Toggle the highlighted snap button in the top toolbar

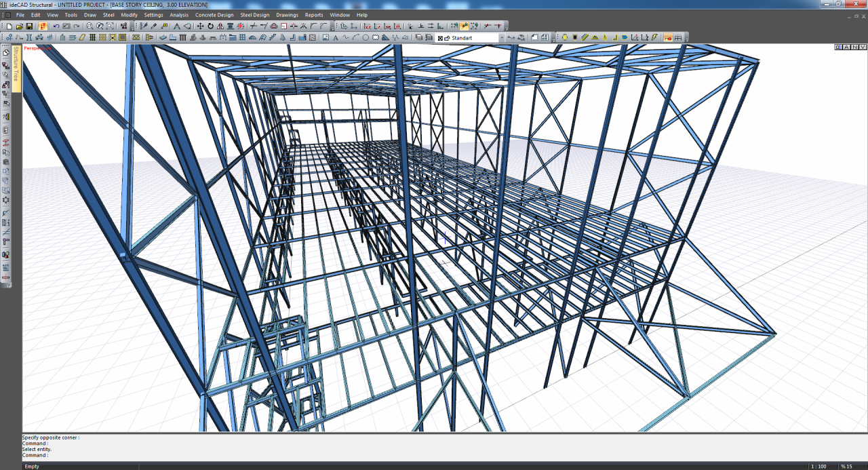pyautogui.click(x=464, y=26)
